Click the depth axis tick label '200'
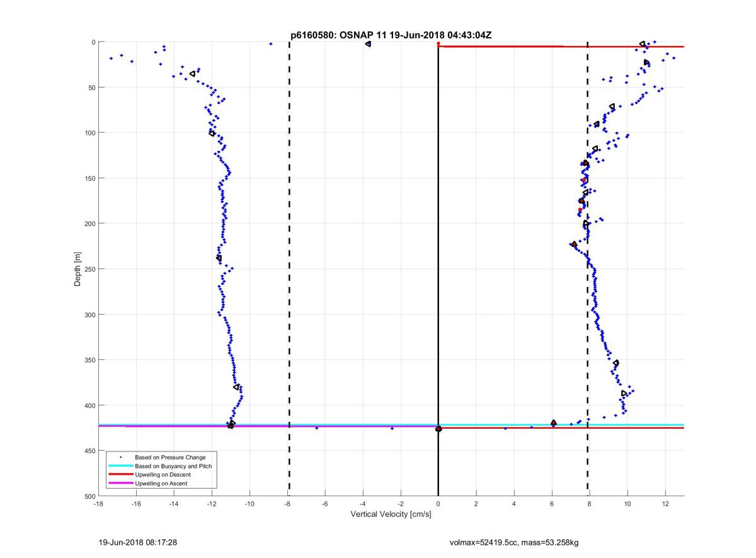 89,224
